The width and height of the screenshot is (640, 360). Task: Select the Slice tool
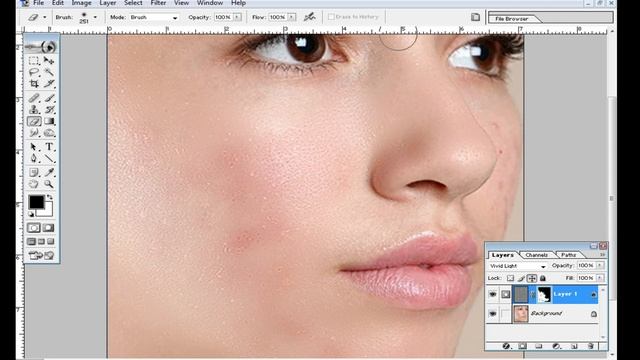tap(49, 84)
